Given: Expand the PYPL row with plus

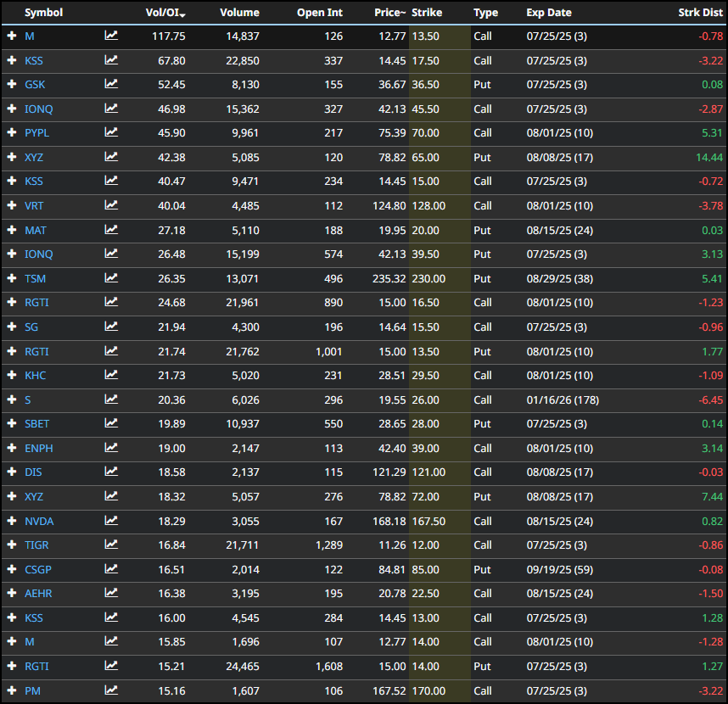Looking at the screenshot, I should coord(12,132).
